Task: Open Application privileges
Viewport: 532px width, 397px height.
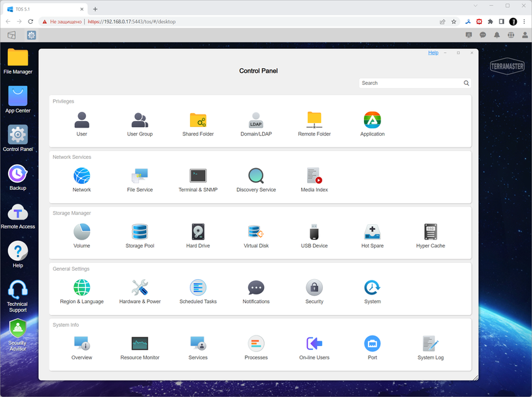Action: pos(372,124)
